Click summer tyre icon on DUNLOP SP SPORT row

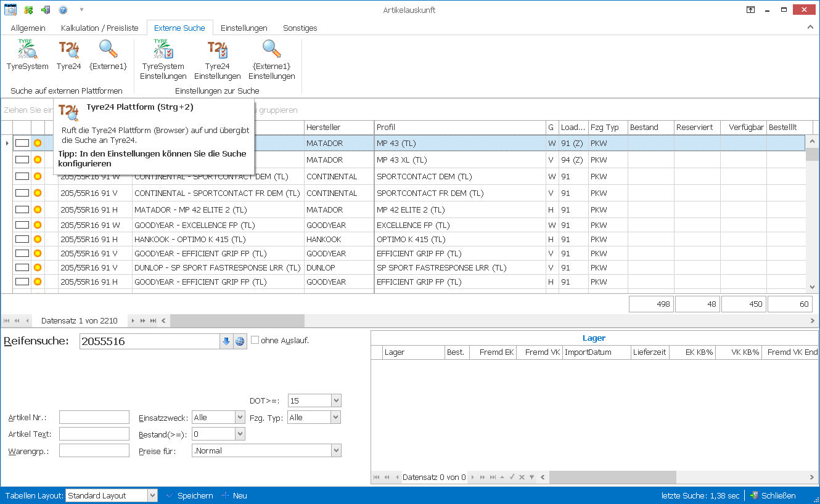(x=38, y=267)
